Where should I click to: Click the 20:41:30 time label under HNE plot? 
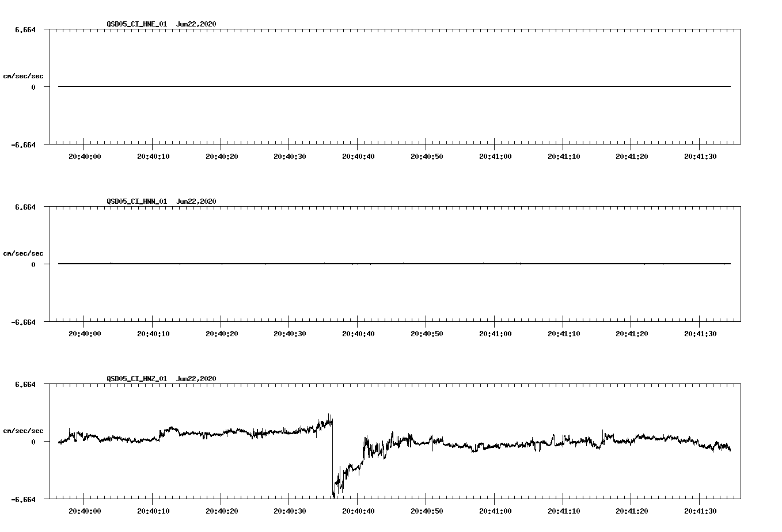pos(700,157)
